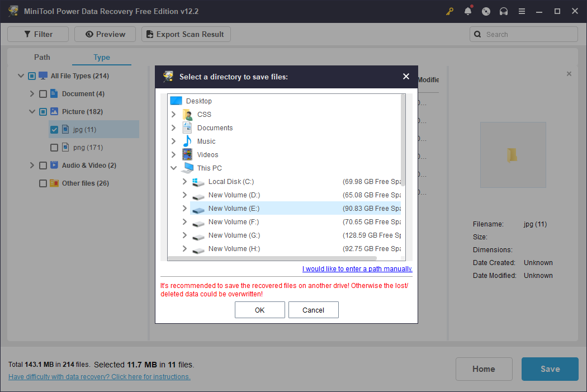Click Export Scan Result
587x392 pixels.
click(x=186, y=34)
